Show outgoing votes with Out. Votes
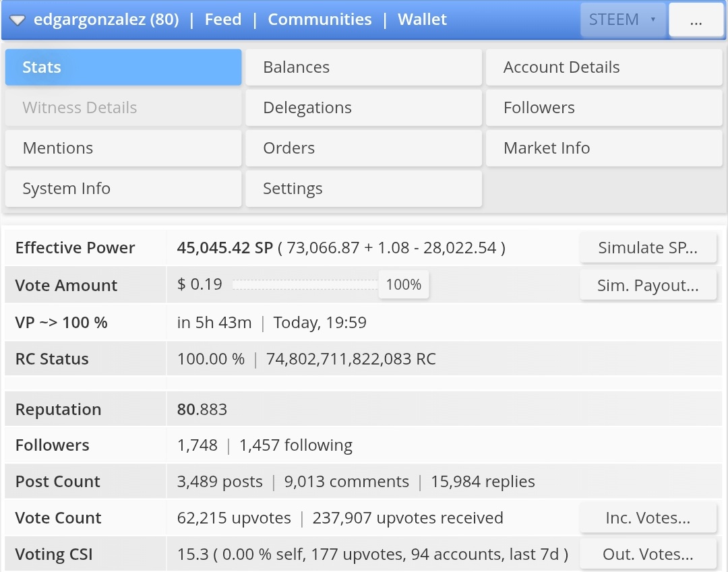 (x=648, y=554)
